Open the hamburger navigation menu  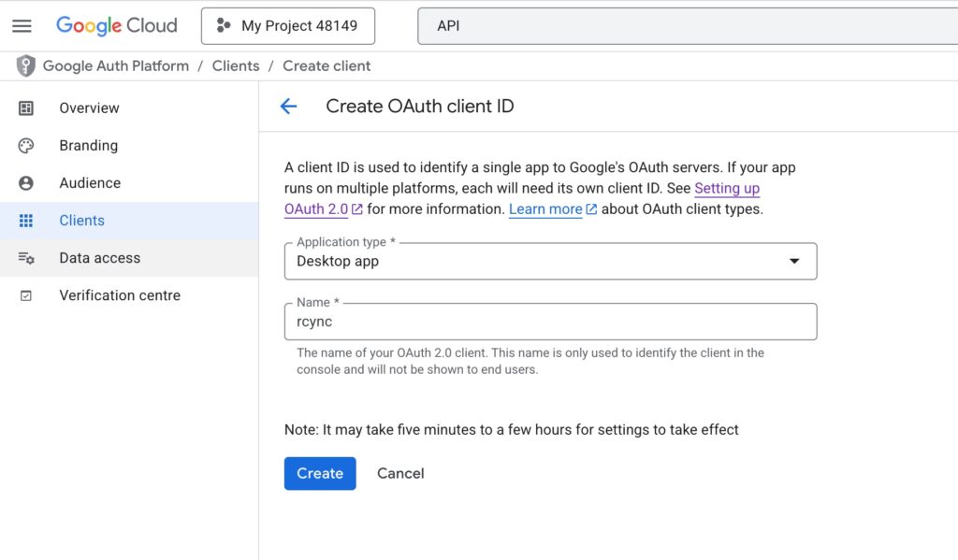(22, 25)
